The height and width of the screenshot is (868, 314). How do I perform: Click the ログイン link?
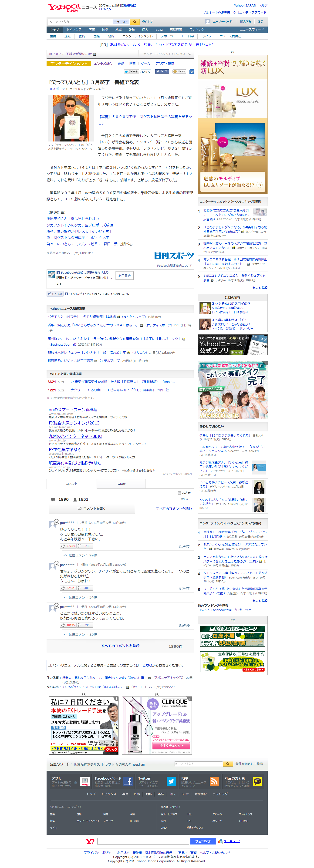click(105, 9)
